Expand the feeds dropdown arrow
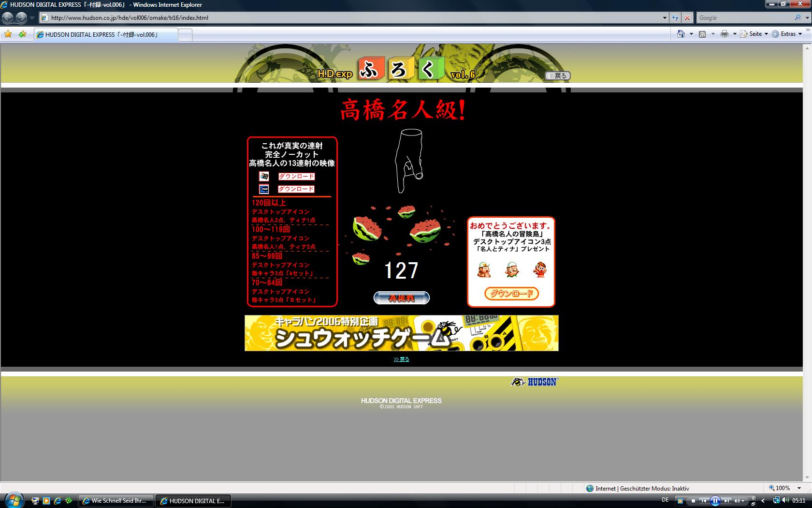The height and width of the screenshot is (508, 812). pyautogui.click(x=712, y=34)
